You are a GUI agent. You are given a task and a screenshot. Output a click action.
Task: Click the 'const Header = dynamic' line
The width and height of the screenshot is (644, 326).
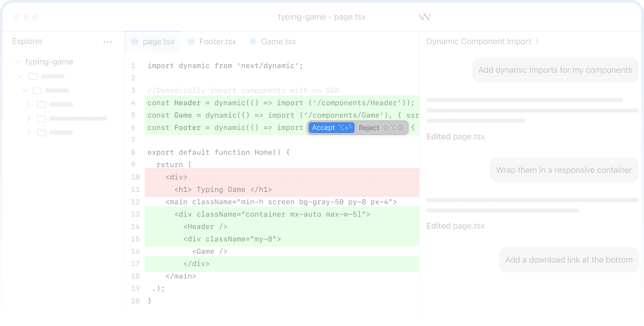[281, 103]
